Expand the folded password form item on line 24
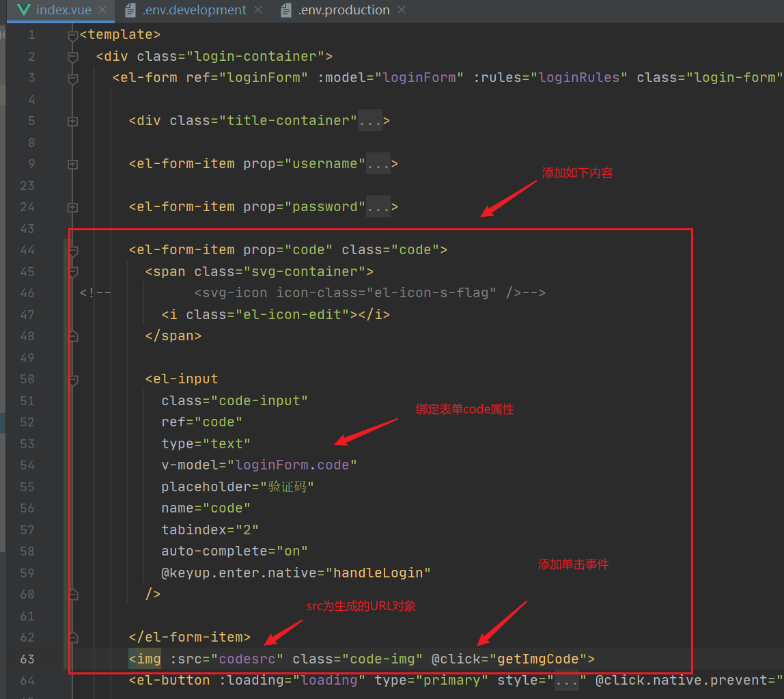784x699 pixels. 72,207
